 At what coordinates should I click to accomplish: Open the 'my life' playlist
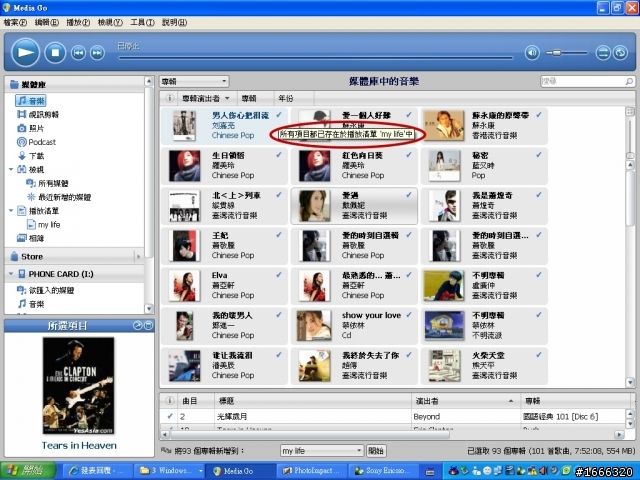(x=43, y=224)
